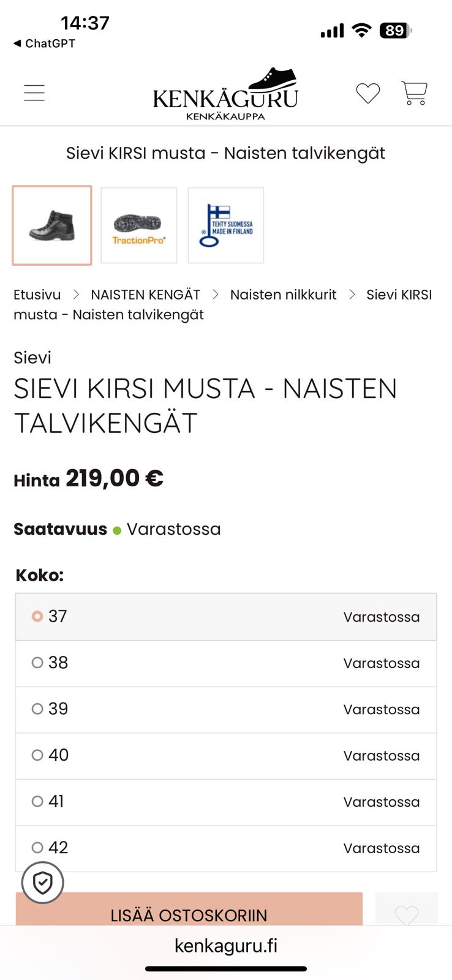The image size is (452, 980).
Task: Open the shopping cart icon
Action: pyautogui.click(x=415, y=92)
